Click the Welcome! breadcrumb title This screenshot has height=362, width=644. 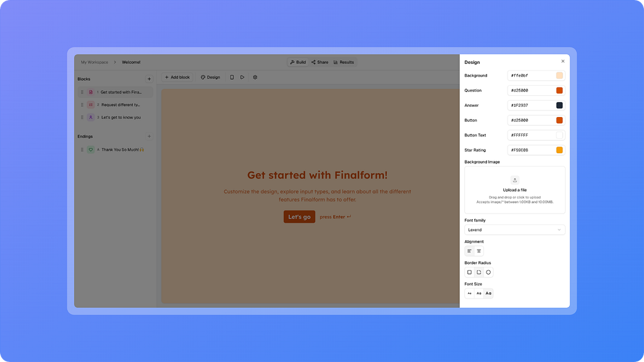(x=131, y=62)
